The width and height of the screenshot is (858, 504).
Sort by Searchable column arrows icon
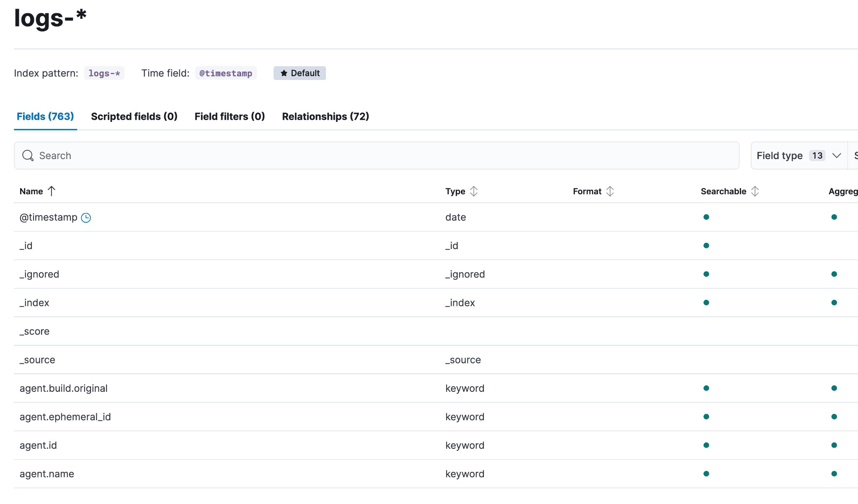tap(755, 191)
